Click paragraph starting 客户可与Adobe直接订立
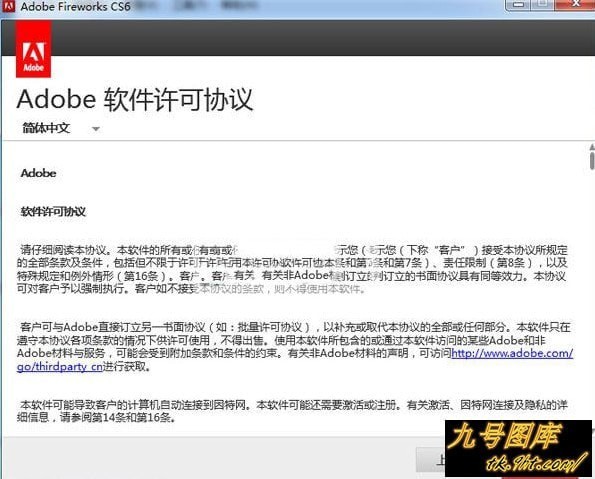This screenshot has width=595, height=479. tap(294, 347)
